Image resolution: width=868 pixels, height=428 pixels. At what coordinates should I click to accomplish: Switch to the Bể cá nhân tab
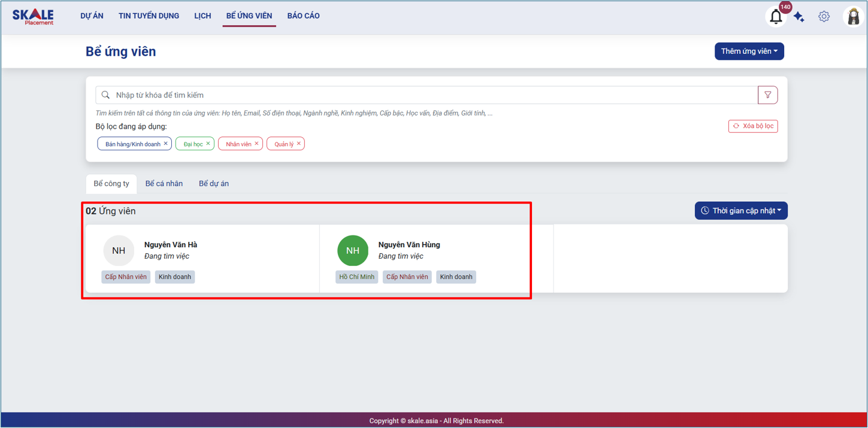tap(164, 184)
